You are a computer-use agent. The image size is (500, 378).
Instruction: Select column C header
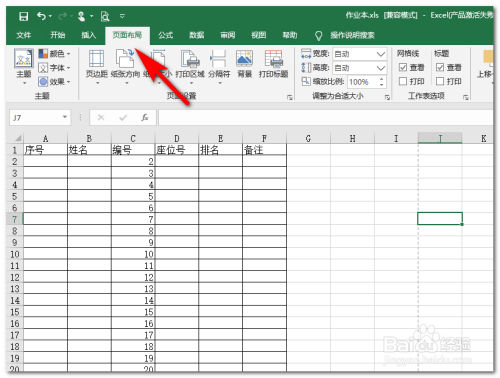tap(133, 138)
